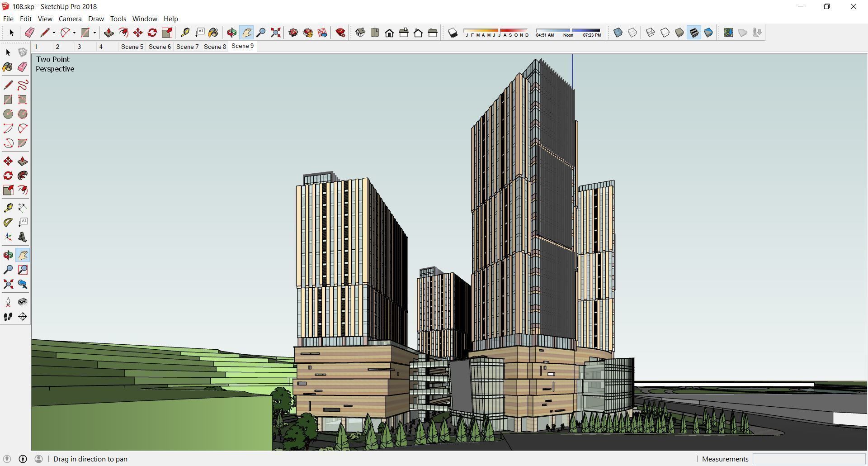Switch to Scene 6 tab
Image resolution: width=868 pixels, height=466 pixels.
pos(160,47)
